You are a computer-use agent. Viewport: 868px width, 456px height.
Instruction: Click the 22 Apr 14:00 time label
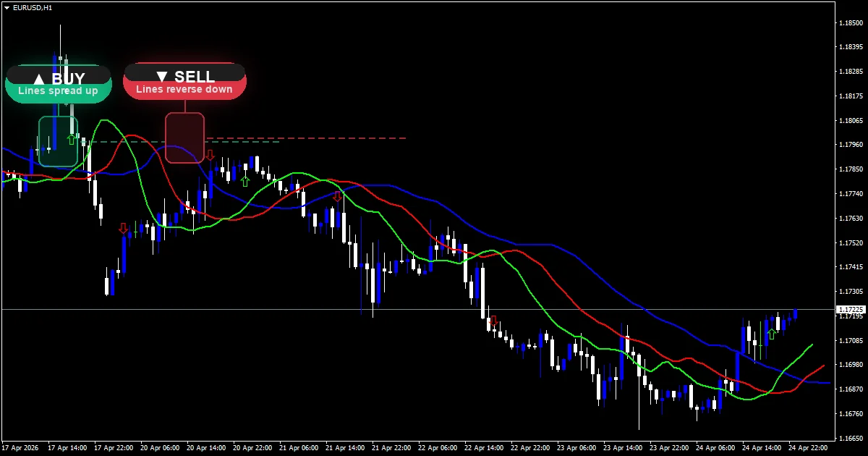(484, 448)
